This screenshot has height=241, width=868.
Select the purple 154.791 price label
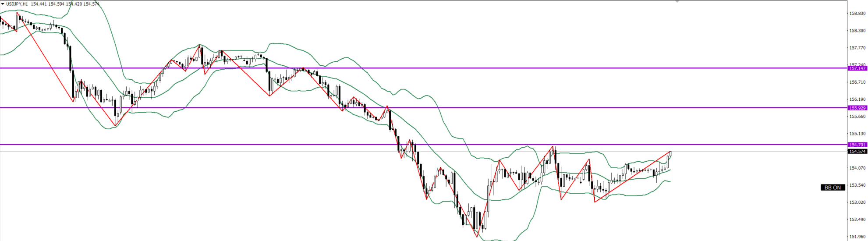click(x=857, y=145)
